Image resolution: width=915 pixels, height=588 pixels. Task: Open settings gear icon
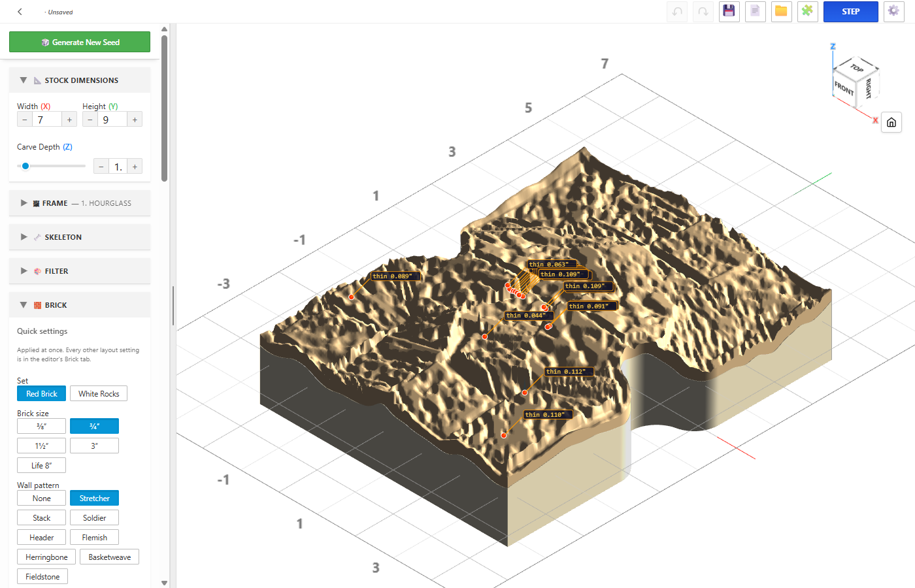pos(894,12)
